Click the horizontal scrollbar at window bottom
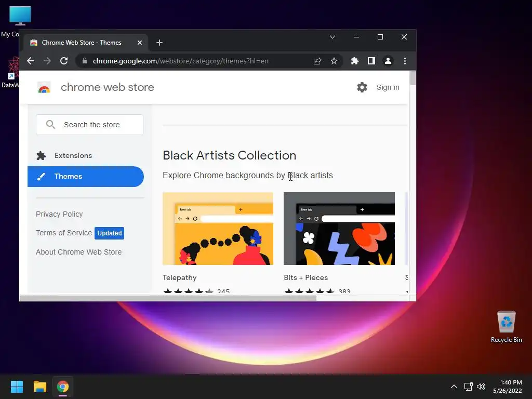Screen dimensions: 532x399 click(x=168, y=298)
